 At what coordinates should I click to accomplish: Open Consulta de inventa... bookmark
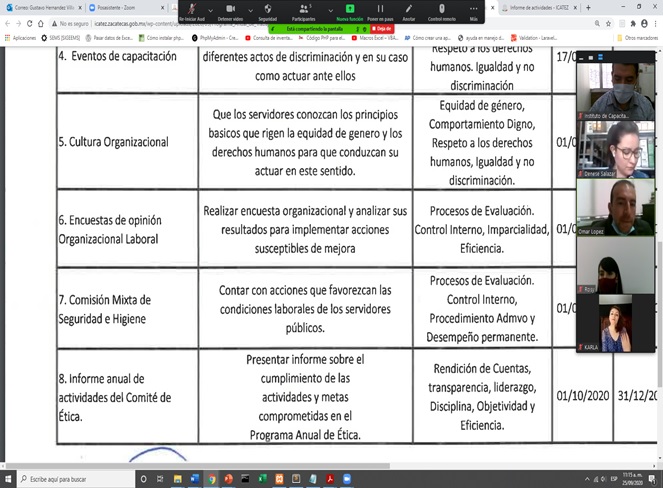(268, 38)
